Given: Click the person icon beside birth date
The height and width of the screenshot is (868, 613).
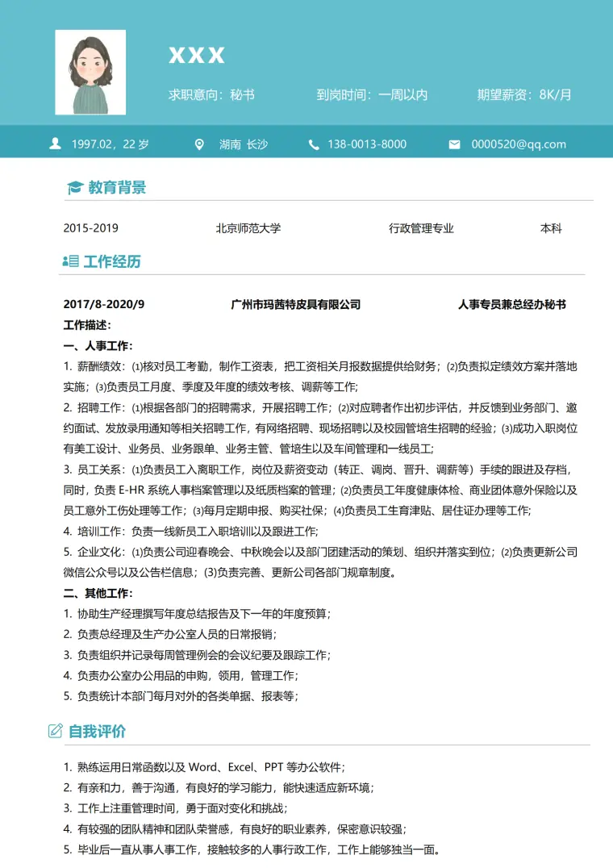Looking at the screenshot, I should coord(56,144).
